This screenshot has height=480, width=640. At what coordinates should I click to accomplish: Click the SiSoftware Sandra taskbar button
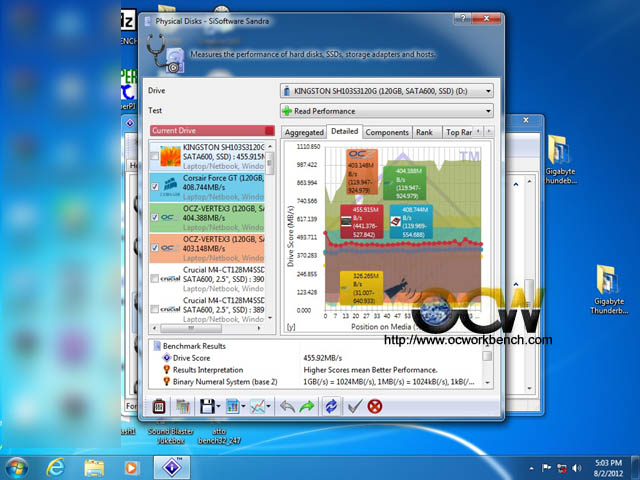pyautogui.click(x=171, y=468)
